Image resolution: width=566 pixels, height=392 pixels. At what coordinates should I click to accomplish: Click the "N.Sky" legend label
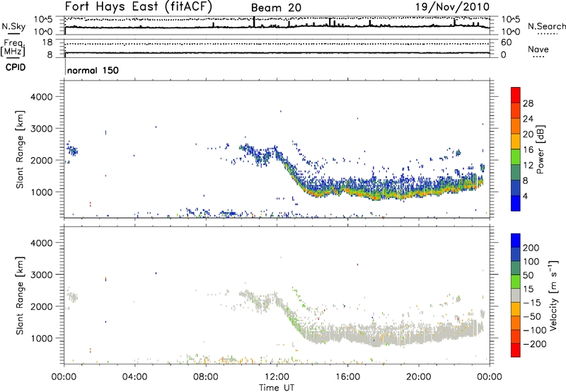click(13, 26)
